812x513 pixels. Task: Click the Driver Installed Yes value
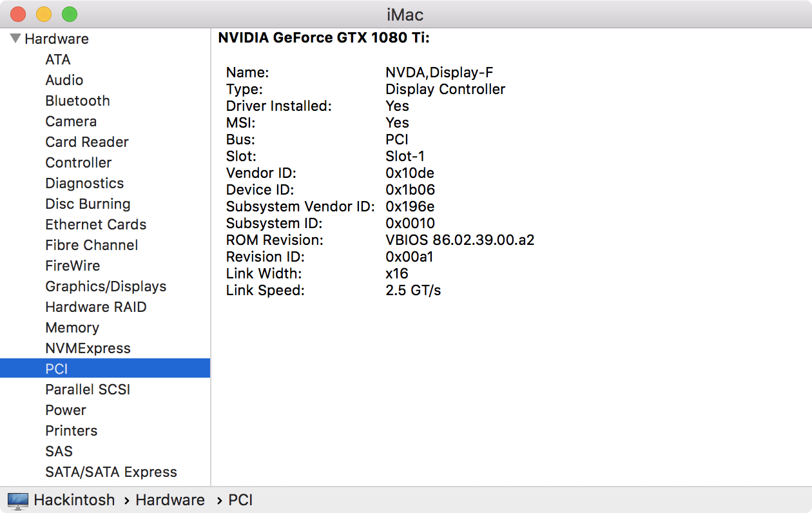pos(397,106)
